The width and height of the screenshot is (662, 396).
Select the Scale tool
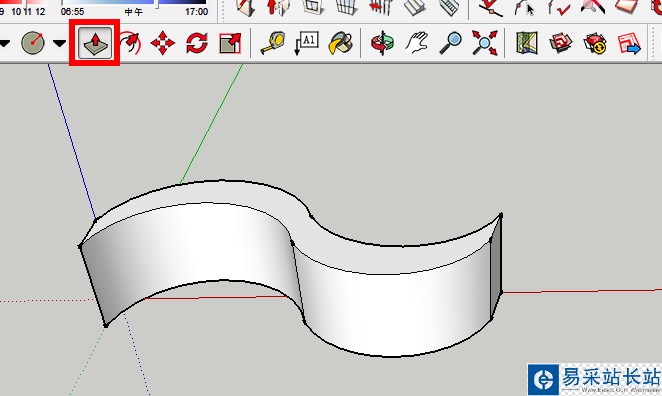[x=231, y=43]
